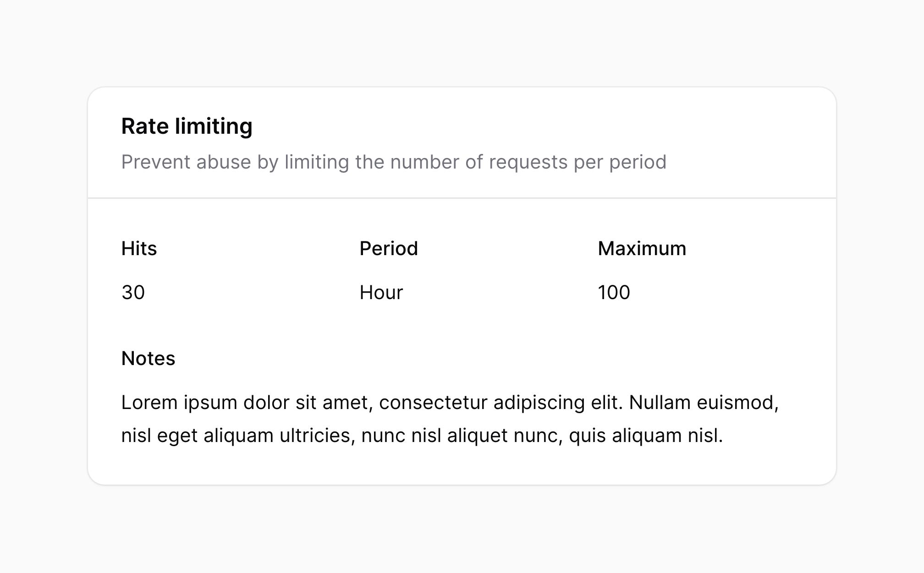The height and width of the screenshot is (573, 924).
Task: Click the horizontal divider below the header
Action: pyautogui.click(x=462, y=198)
